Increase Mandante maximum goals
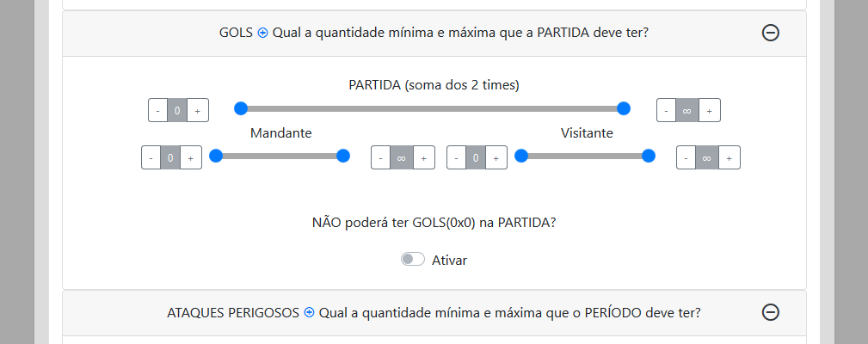This screenshot has width=868, height=344. coord(424,158)
